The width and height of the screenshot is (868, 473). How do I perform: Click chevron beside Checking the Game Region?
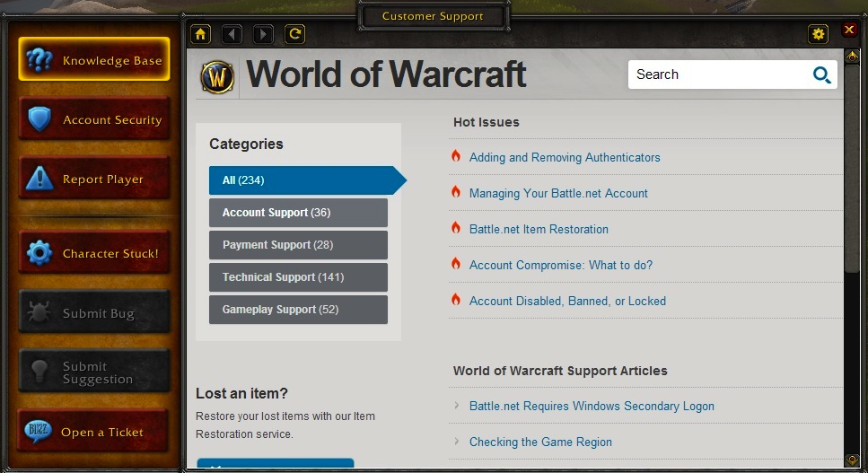[456, 442]
